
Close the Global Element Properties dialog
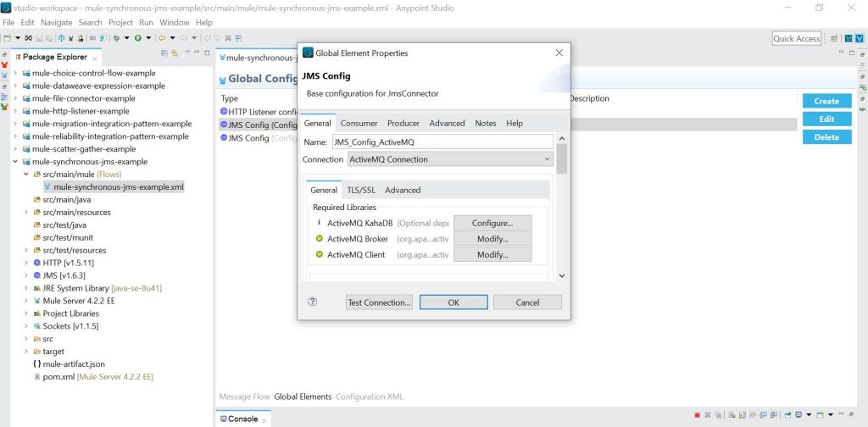[x=559, y=53]
